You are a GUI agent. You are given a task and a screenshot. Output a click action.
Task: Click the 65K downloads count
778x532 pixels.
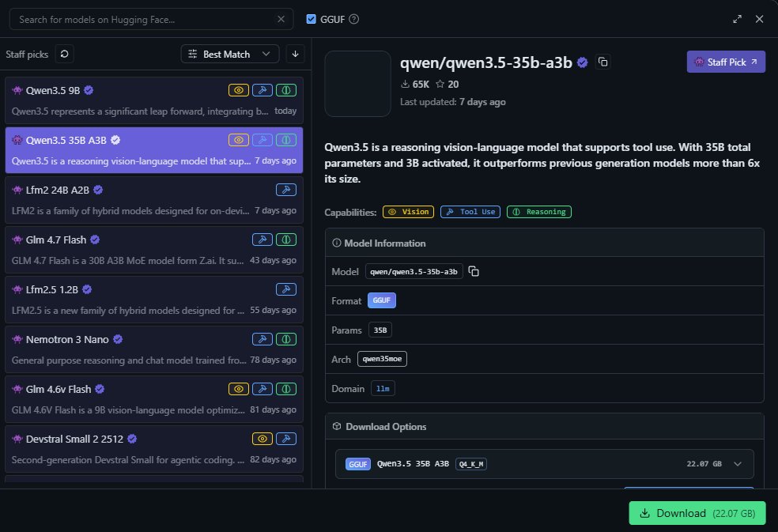click(415, 85)
